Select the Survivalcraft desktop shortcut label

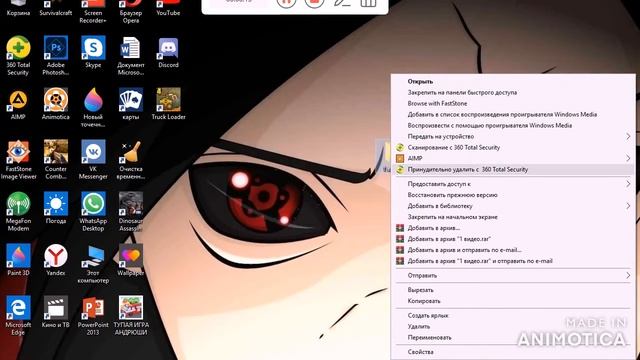[x=56, y=13]
